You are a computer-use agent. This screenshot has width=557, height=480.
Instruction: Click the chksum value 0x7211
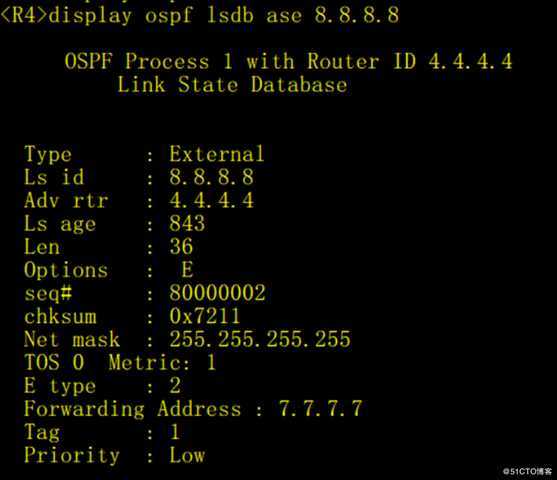(x=205, y=316)
